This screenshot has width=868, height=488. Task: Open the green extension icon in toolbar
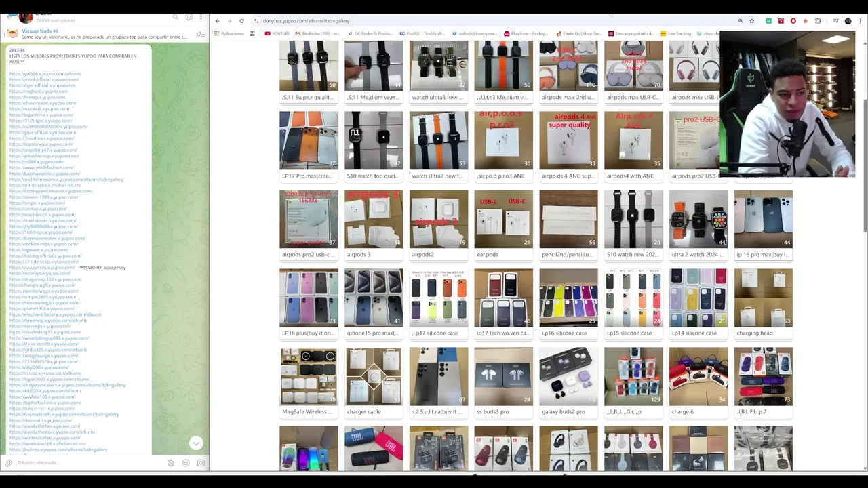pos(768,21)
